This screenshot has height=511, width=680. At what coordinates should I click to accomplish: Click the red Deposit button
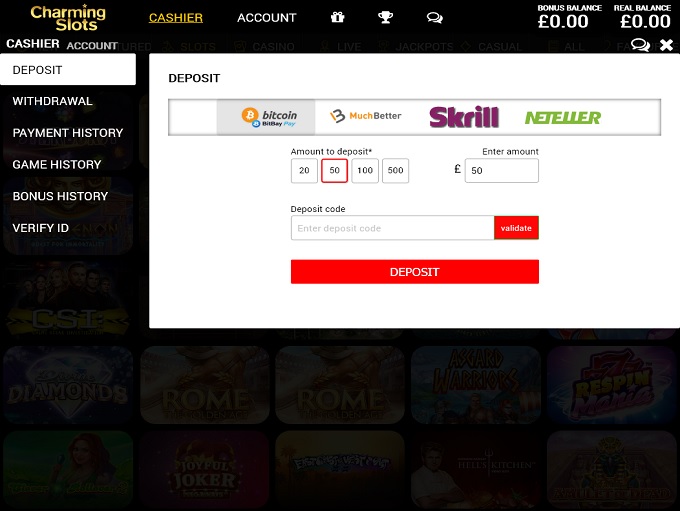coord(415,272)
